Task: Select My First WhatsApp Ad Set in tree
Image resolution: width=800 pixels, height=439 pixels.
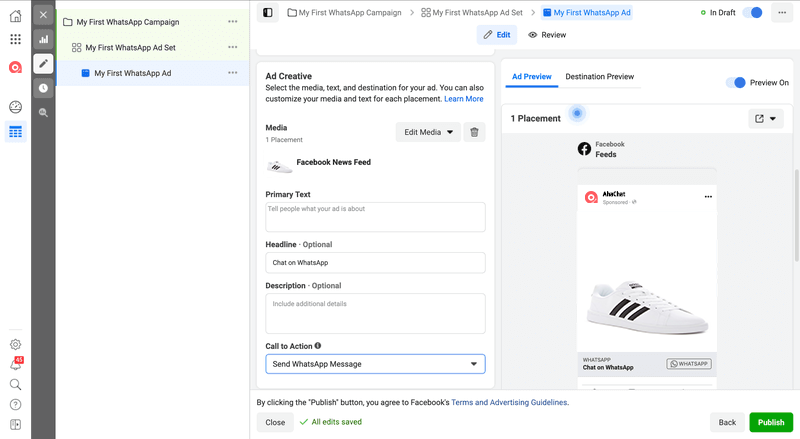Action: 130,47
